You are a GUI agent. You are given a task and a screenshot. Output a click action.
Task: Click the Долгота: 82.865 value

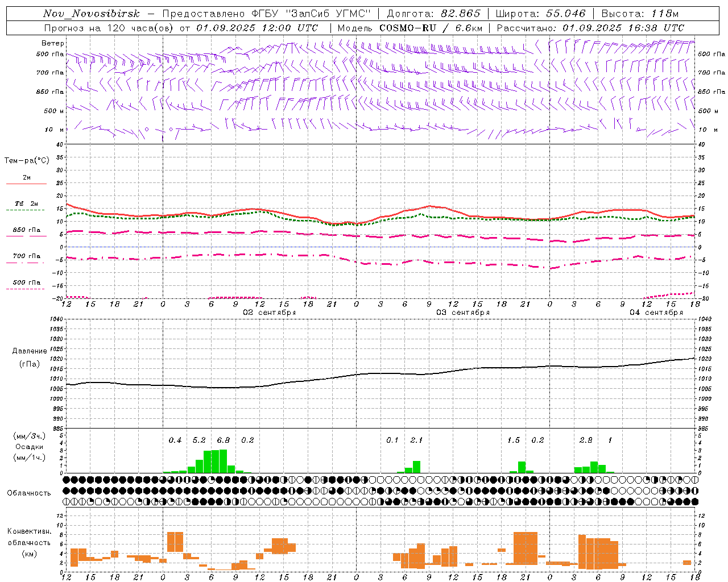[x=433, y=14]
